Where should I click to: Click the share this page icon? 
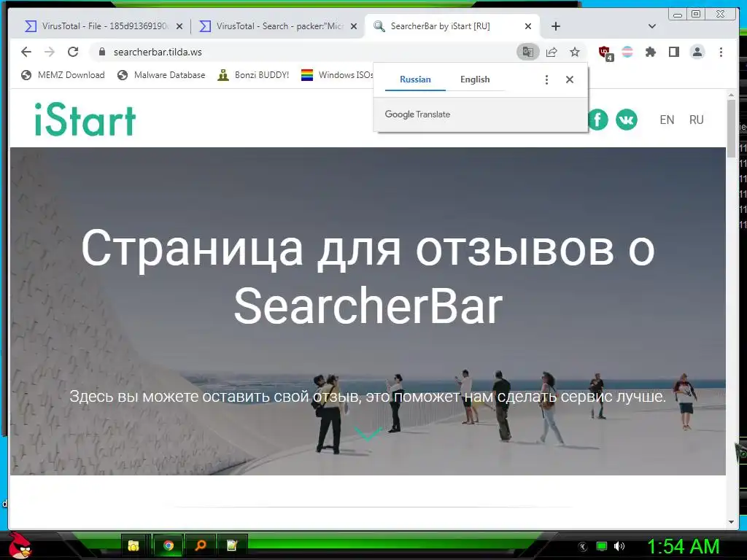click(551, 52)
